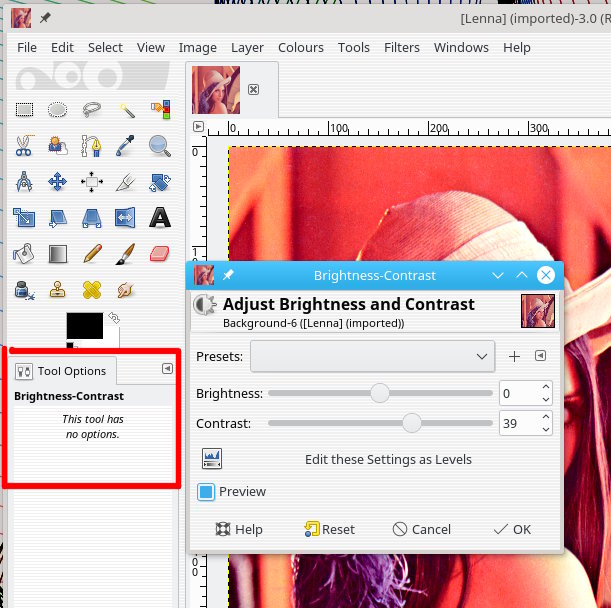Click the black foreground colour swatch
The image size is (611, 608).
point(85,326)
